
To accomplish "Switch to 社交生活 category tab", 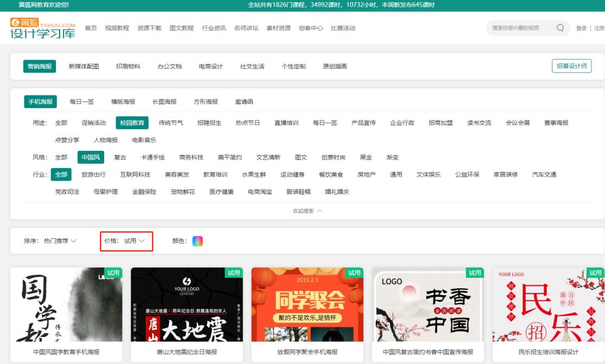I will click(x=252, y=66).
